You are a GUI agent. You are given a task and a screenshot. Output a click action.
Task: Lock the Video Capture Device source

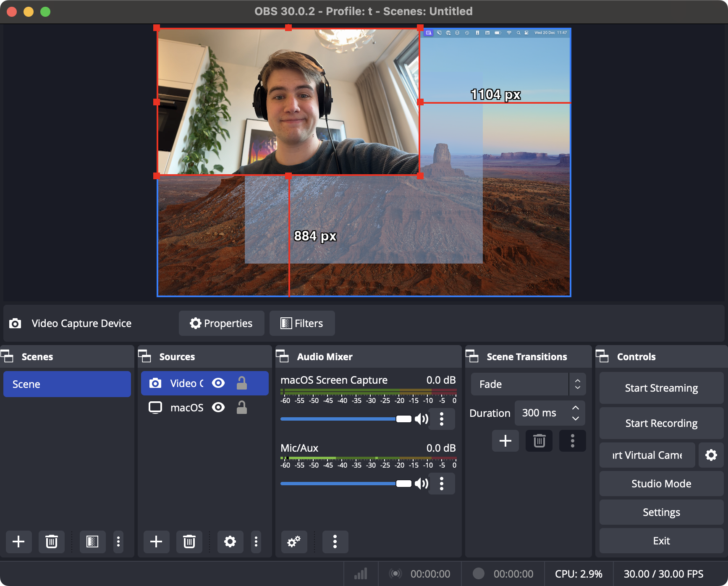(x=242, y=383)
